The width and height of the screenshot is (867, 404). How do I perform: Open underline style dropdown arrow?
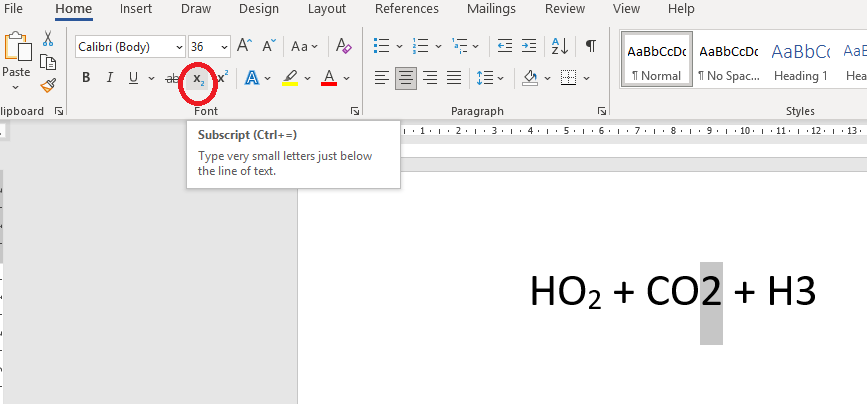[x=152, y=78]
